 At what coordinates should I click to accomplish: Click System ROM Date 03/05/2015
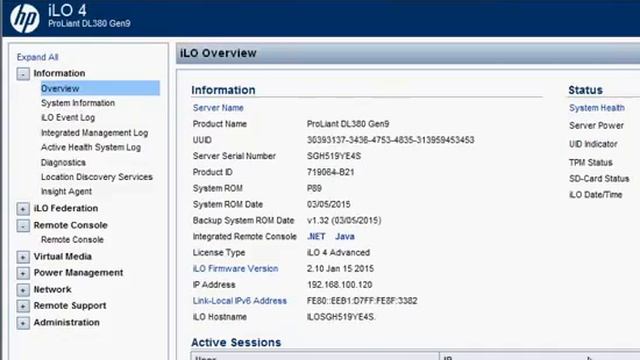329,204
